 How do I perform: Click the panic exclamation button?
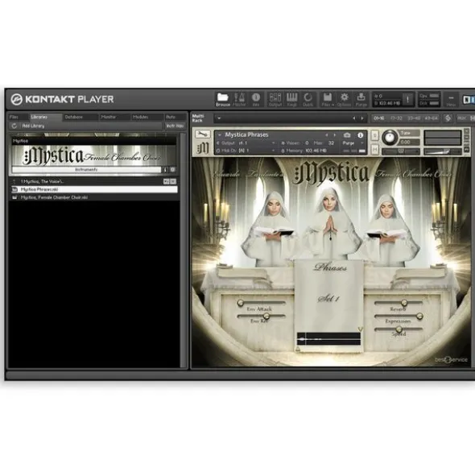tap(407, 99)
